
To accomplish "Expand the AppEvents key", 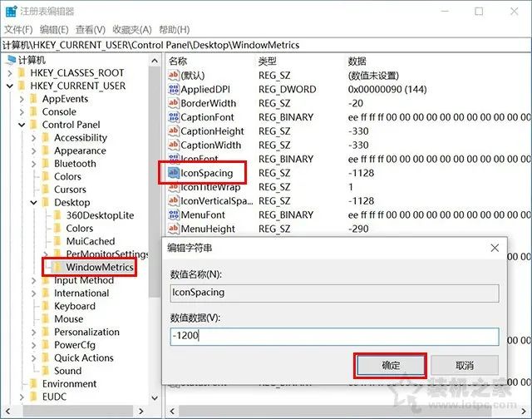I will click(x=22, y=99).
